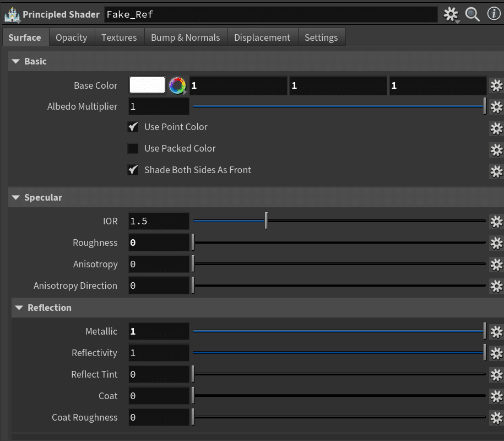Collapse the Basic section
The width and height of the screenshot is (504, 441).
tap(16, 61)
